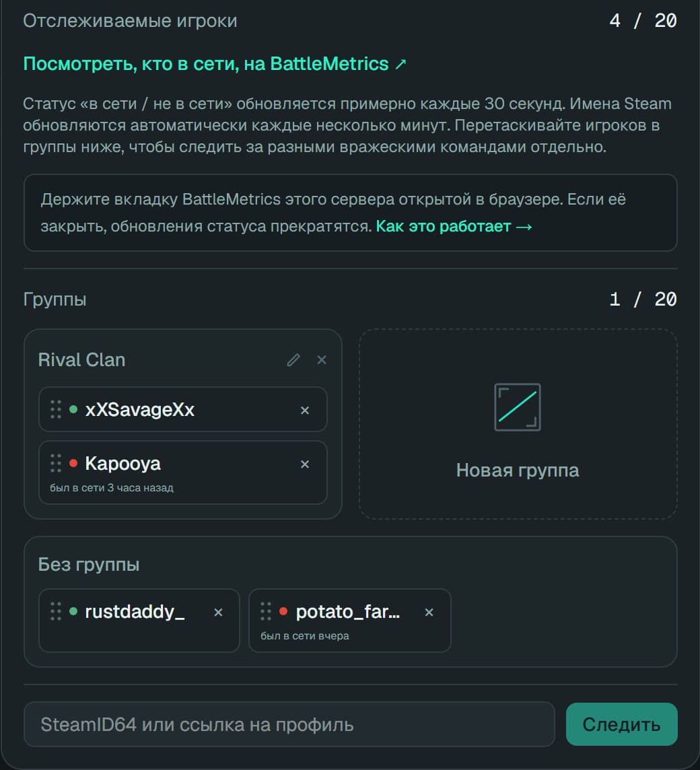Remove Kapooya from tracked players
Screen dimensions: 700x770
click(304, 464)
